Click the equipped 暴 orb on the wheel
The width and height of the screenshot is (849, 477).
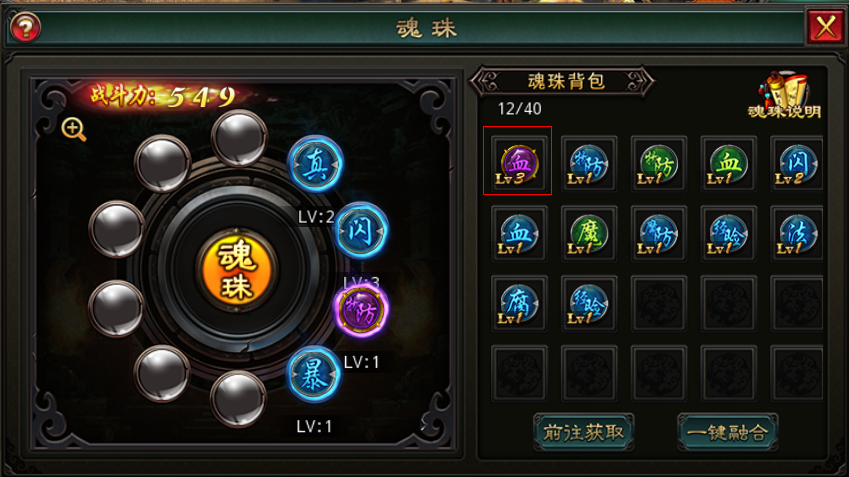pyautogui.click(x=314, y=374)
